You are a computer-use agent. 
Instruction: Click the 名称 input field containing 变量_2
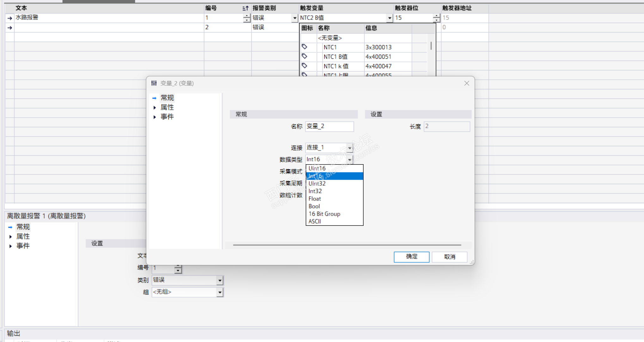(329, 126)
